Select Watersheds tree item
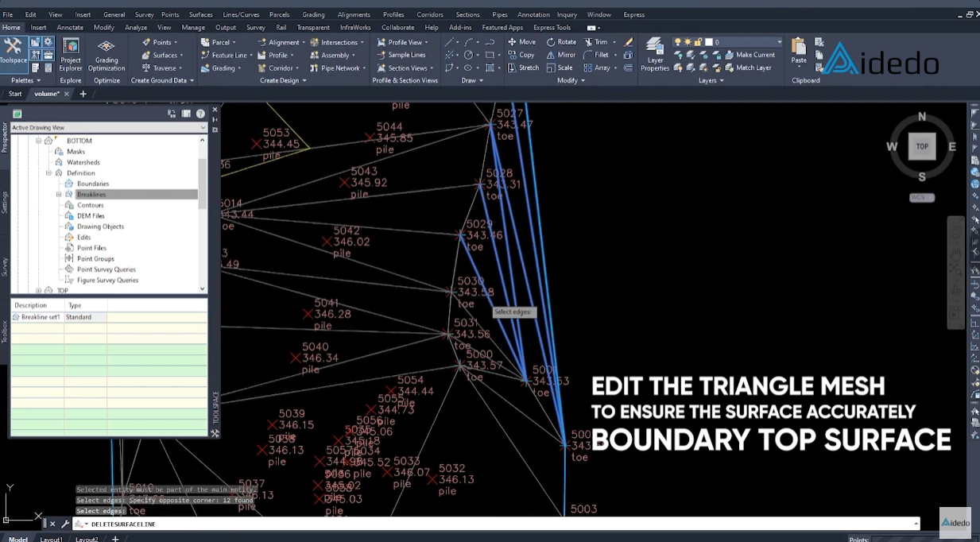Image resolution: width=980 pixels, height=542 pixels. [83, 162]
